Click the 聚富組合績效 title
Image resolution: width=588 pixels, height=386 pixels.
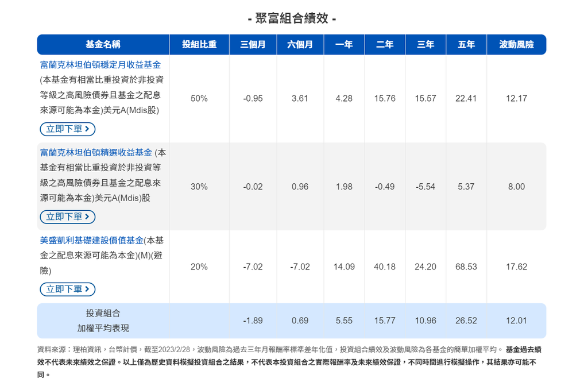click(292, 18)
